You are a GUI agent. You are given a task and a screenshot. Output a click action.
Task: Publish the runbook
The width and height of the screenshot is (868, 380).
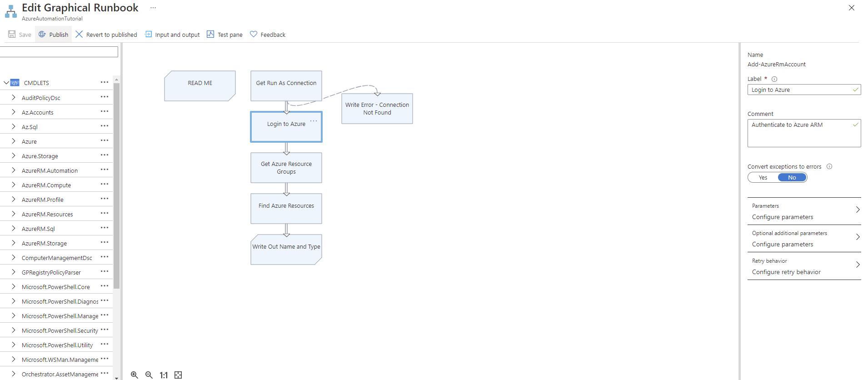[x=53, y=35]
